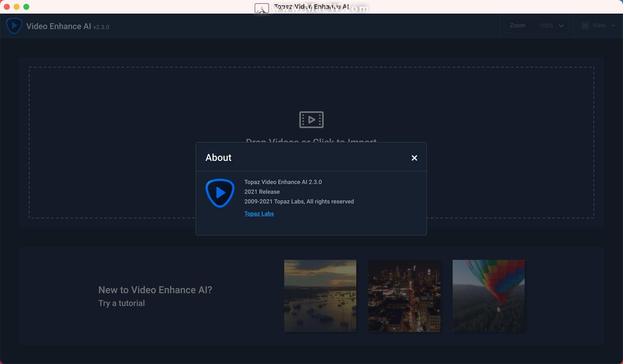Viewport: 623px width, 364px height.
Task: Open the night city tutorial thumbnail
Action: (x=404, y=296)
